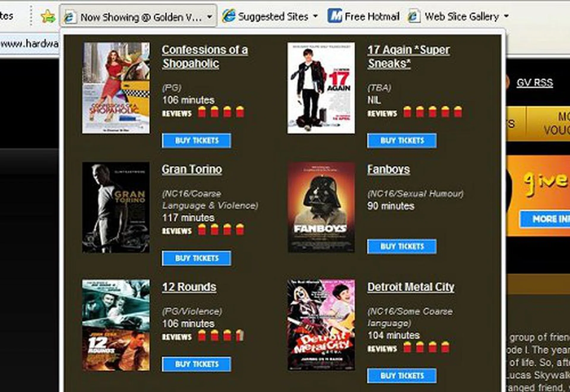The width and height of the screenshot is (570, 392).
Task: Open the 12 Rounds title link
Action: 189,287
